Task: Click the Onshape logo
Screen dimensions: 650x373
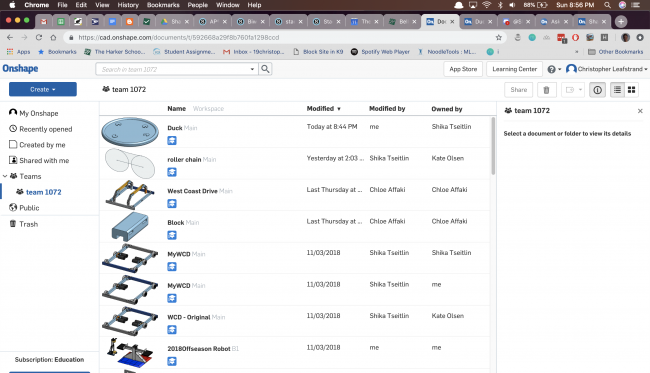Action: 20,68
